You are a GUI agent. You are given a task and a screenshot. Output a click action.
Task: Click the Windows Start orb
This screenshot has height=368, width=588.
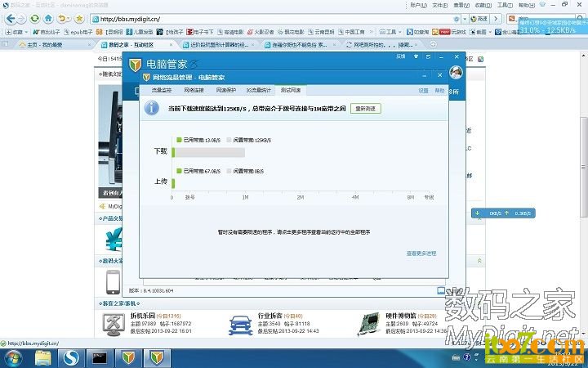(14, 358)
